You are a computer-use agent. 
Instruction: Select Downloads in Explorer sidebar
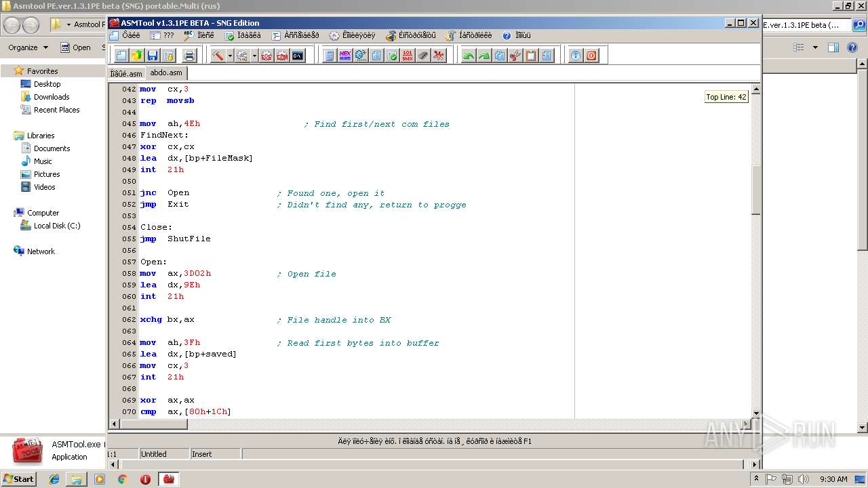point(45,97)
